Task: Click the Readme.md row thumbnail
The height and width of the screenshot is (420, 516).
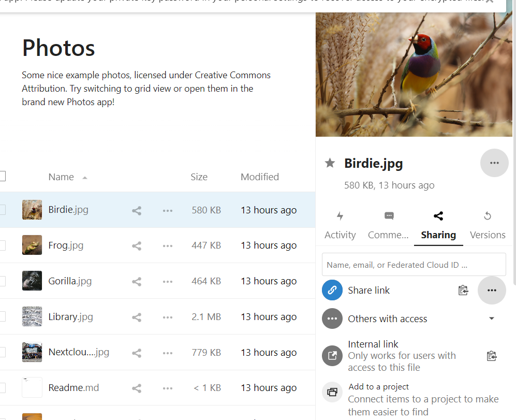Action: point(32,387)
